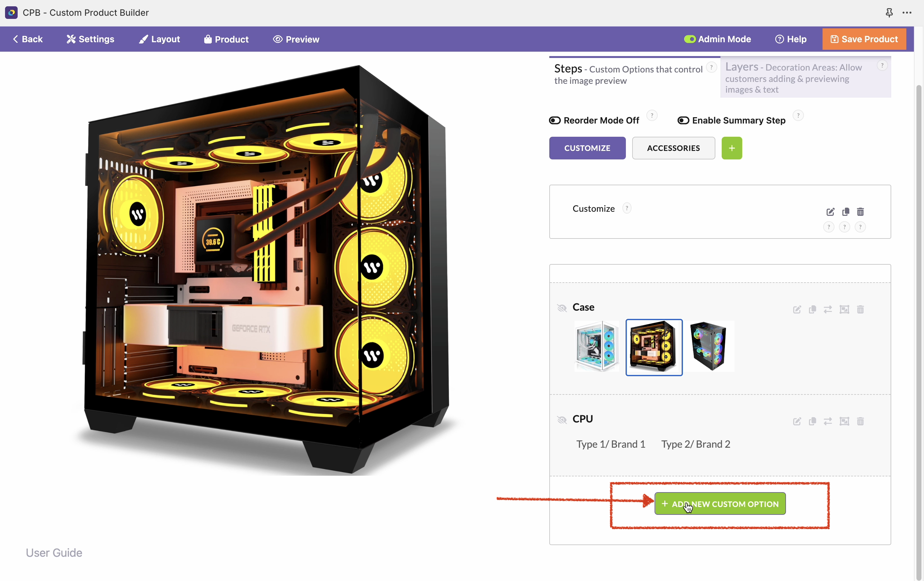Click the edit icon for the Case option
924x581 pixels.
click(797, 310)
